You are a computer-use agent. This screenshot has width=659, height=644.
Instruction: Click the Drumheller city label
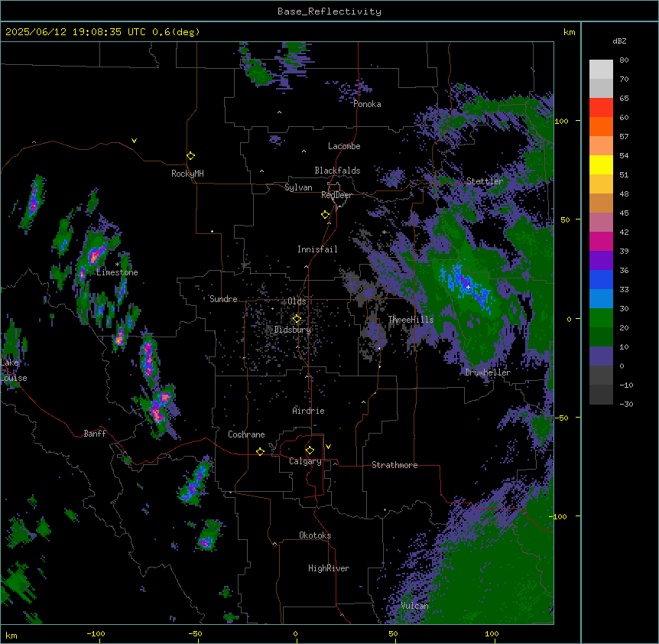coord(488,372)
